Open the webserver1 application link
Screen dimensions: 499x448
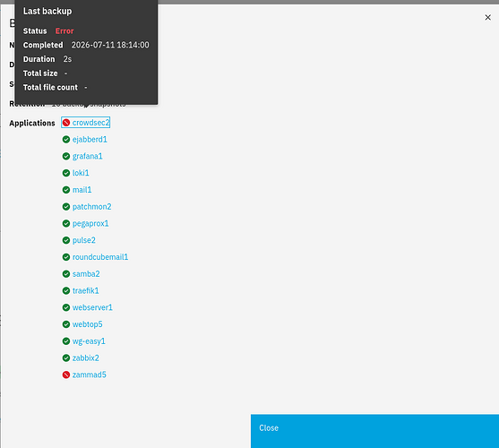[x=92, y=307]
